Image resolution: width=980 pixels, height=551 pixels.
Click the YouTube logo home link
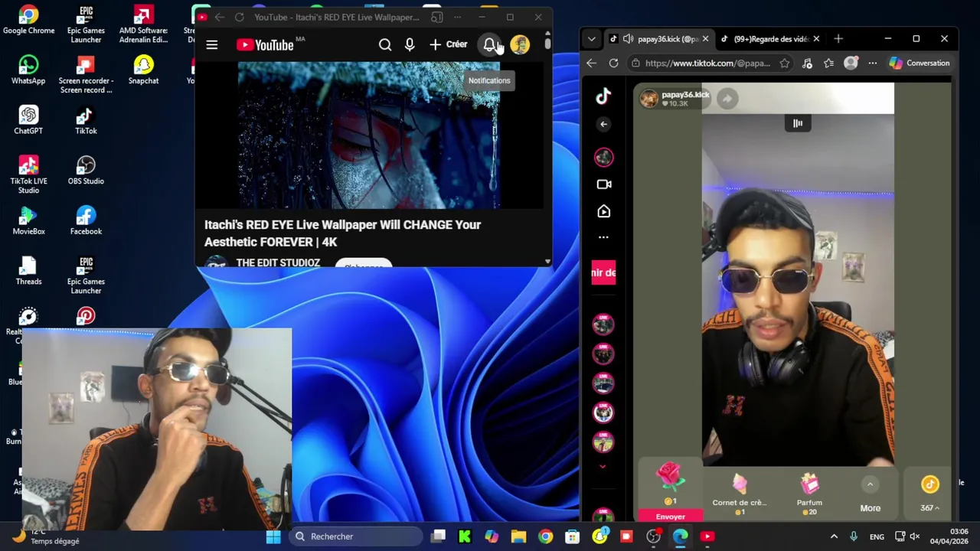265,45
